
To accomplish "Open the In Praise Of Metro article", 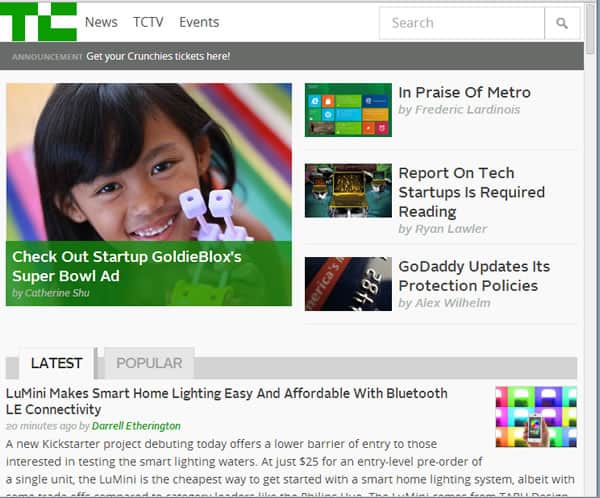I will coord(464,92).
